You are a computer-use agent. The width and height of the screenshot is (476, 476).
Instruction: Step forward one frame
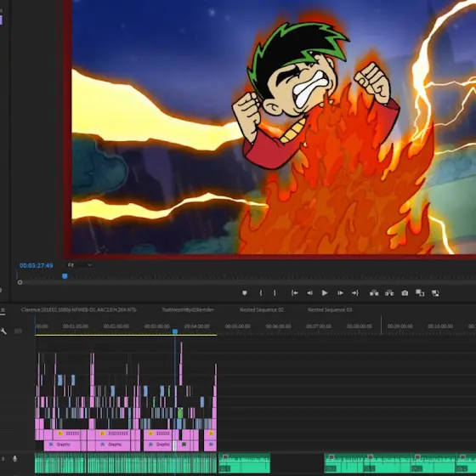340,293
